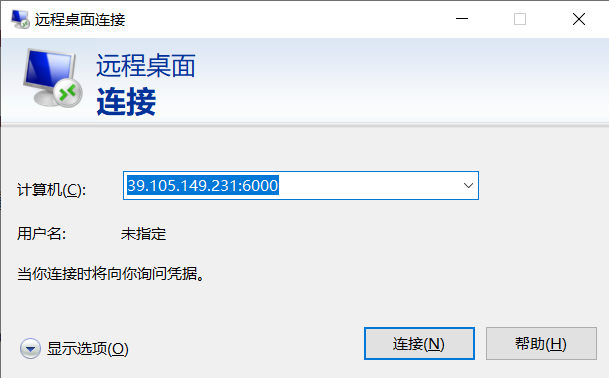
Task: Open help with 帮助(H) button
Action: click(x=541, y=344)
